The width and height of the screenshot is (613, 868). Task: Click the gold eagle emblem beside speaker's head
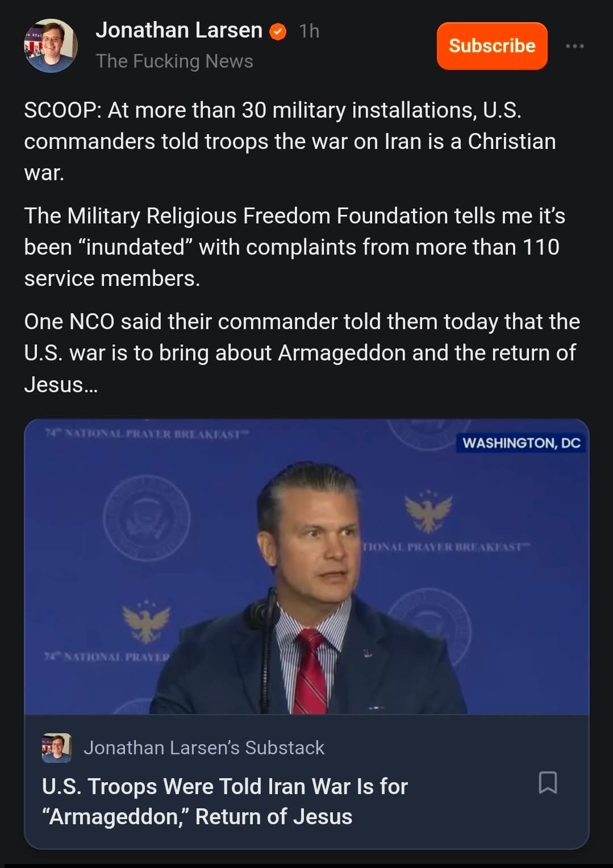tap(428, 512)
